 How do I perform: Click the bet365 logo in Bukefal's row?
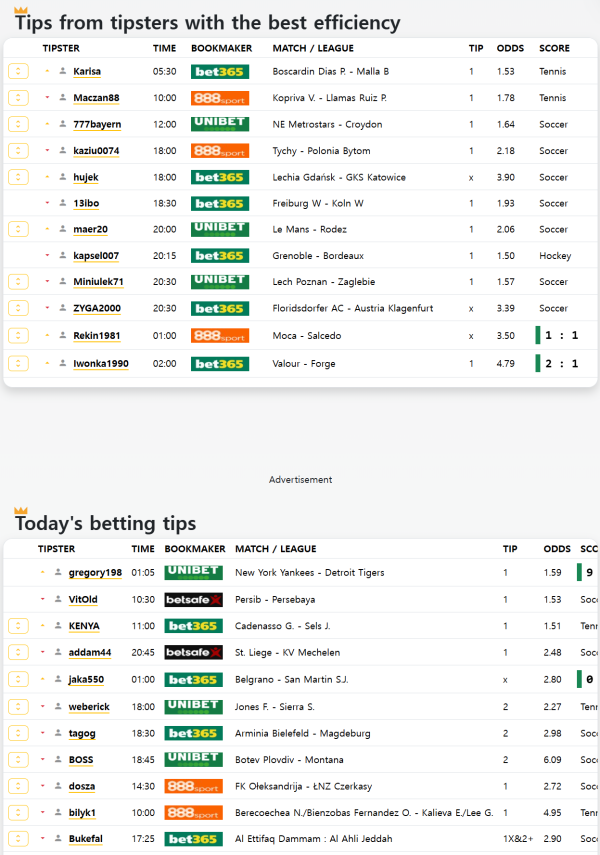pyautogui.click(x=193, y=839)
